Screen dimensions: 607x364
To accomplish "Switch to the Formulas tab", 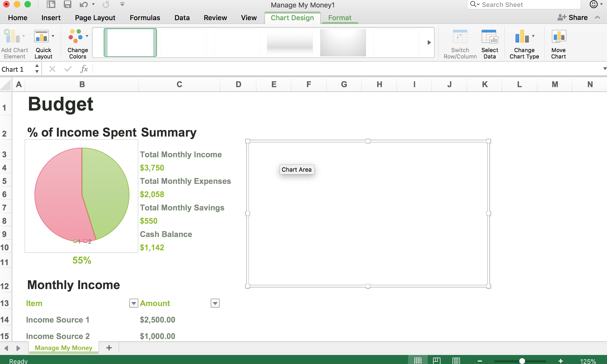I will pos(145,18).
